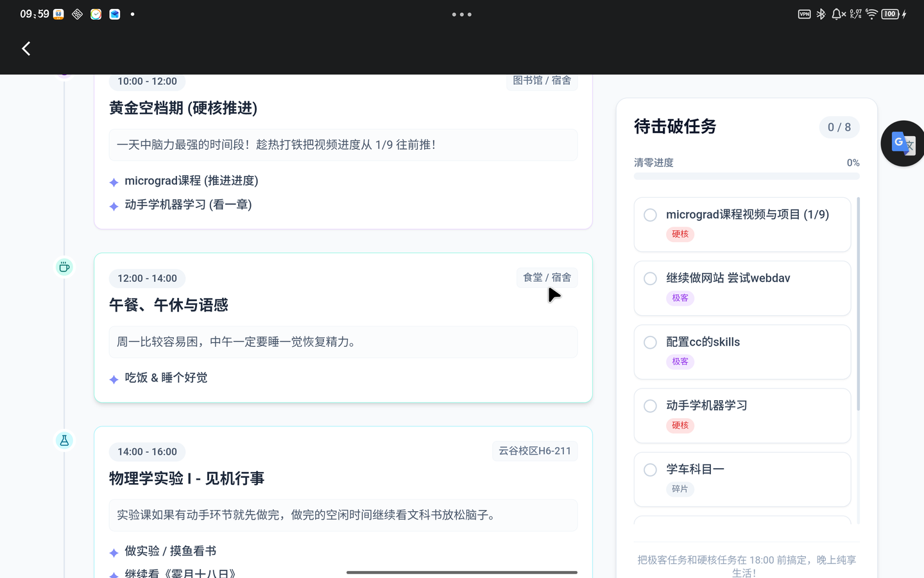Click the 极客 tag under 继续做网站 task

(680, 298)
